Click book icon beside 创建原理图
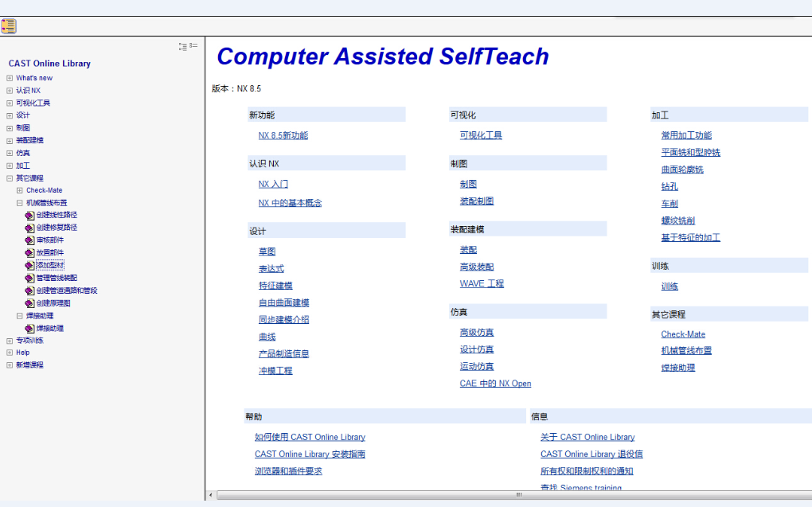This screenshot has height=507, width=812. pos(29,303)
